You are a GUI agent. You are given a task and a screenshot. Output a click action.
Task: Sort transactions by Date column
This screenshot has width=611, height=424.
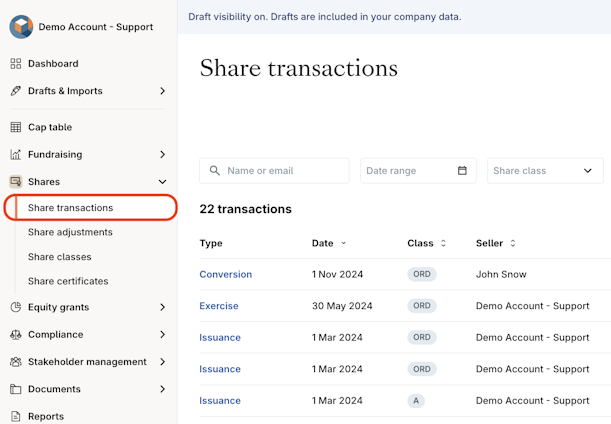(x=329, y=243)
